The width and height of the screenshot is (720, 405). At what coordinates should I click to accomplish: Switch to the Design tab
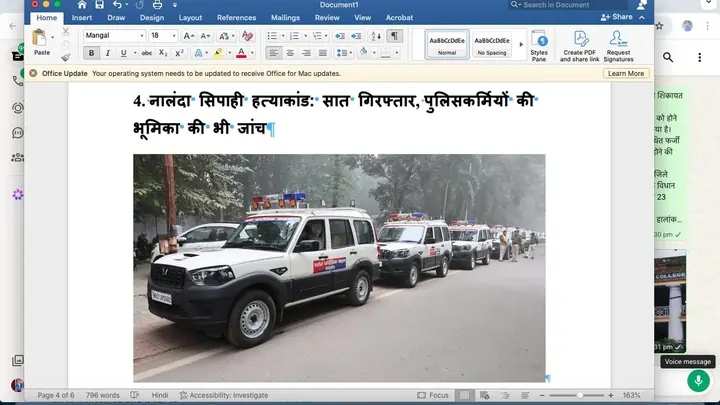click(x=152, y=17)
